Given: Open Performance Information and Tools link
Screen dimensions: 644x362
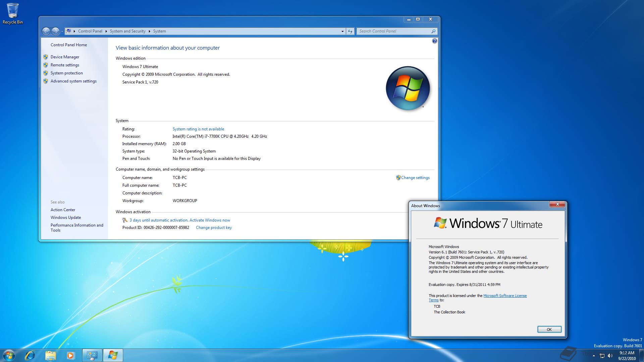Looking at the screenshot, I should 77,228.
